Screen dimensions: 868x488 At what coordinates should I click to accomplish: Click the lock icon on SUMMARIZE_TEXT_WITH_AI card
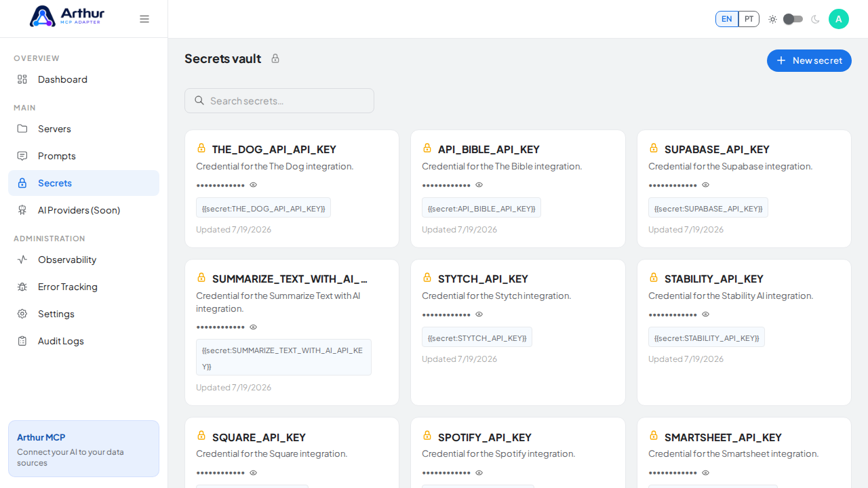pos(201,277)
